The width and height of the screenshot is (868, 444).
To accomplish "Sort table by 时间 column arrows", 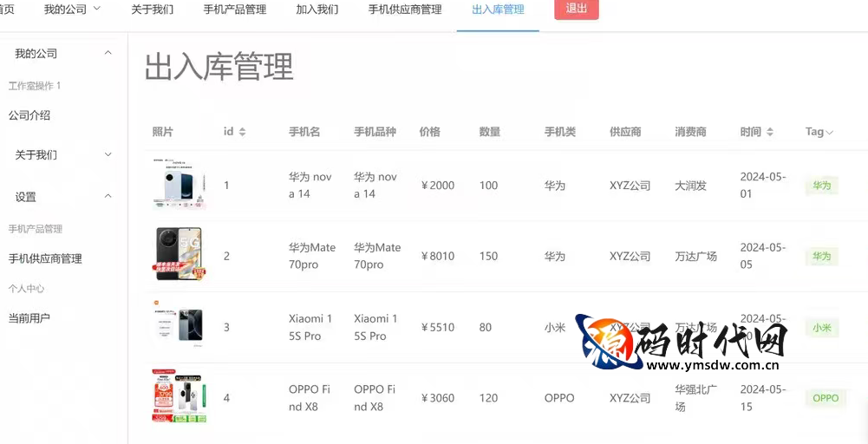I will tap(769, 132).
